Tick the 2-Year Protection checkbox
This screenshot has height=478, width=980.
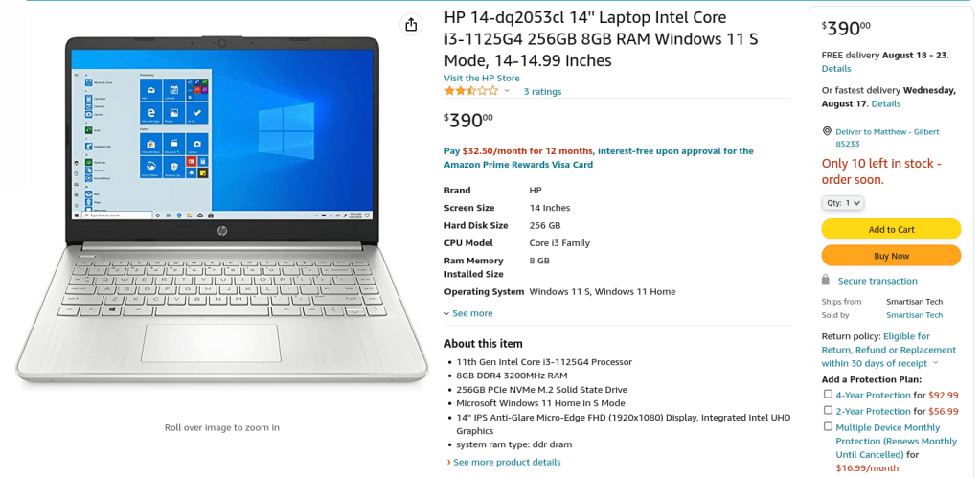click(828, 411)
